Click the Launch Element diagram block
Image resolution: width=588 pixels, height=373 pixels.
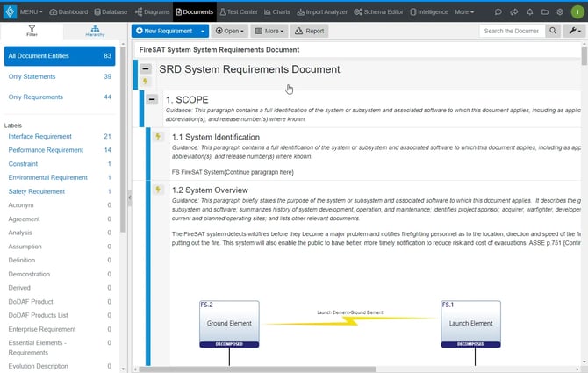[470, 324]
